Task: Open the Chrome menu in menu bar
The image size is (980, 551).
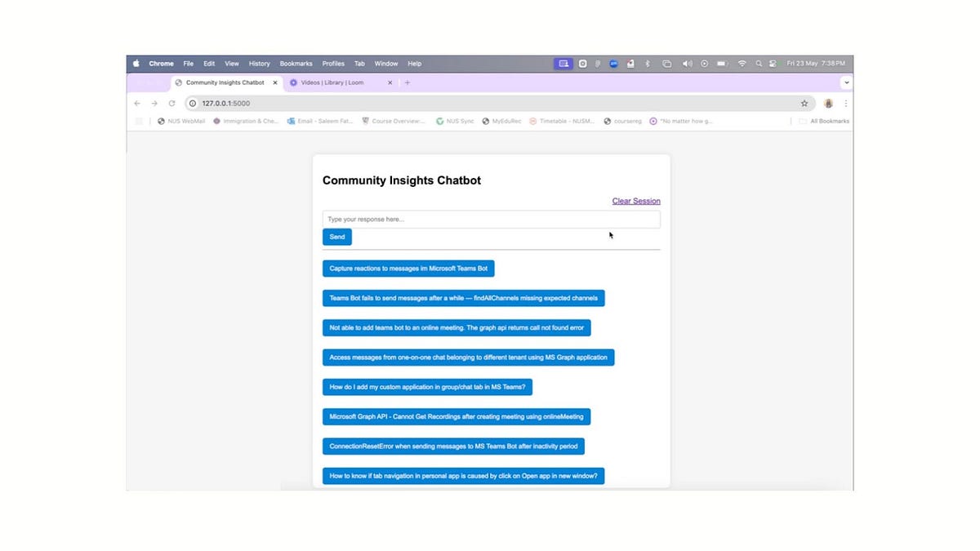Action: tap(161, 64)
